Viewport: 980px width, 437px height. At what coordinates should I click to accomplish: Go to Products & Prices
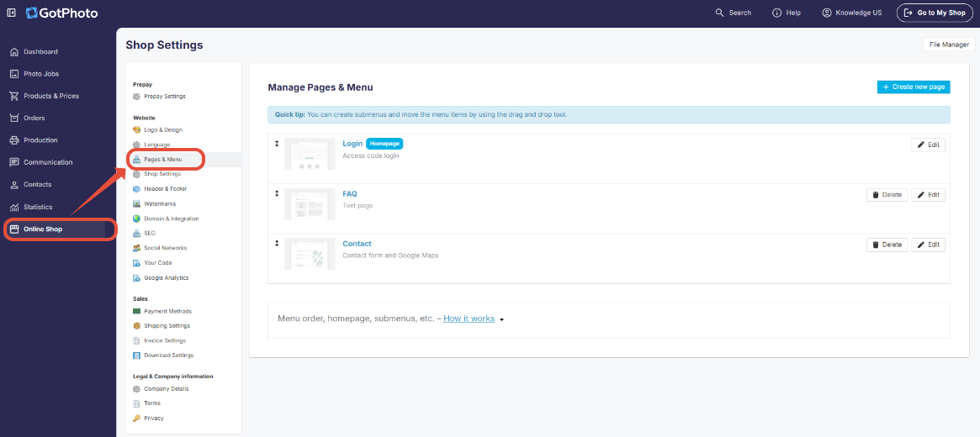click(x=50, y=96)
